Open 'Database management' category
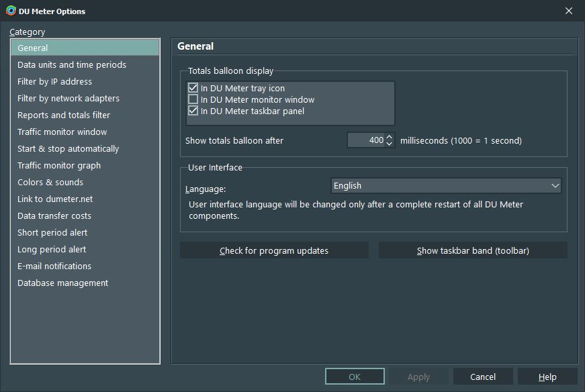The height and width of the screenshot is (392, 585). pyautogui.click(x=85, y=283)
